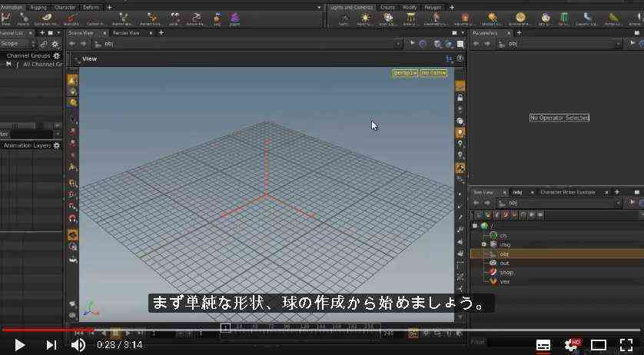Click the Camera shelf tool

tap(344, 19)
